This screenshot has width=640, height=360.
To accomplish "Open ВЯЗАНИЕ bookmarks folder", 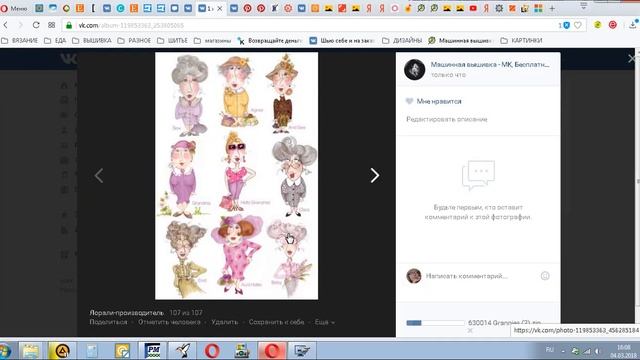I will point(20,41).
